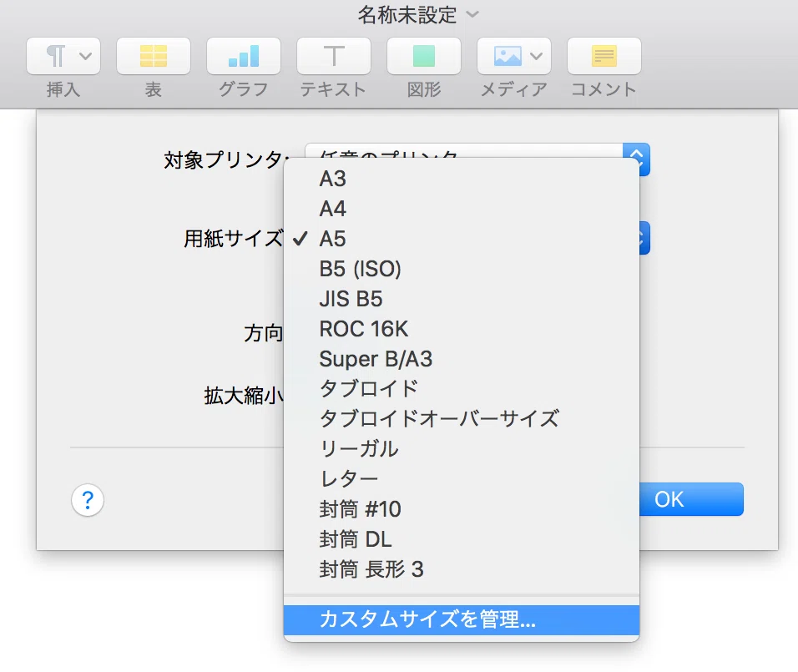Select 封筒 DL envelope size
This screenshot has height=672, width=798.
coord(461,539)
